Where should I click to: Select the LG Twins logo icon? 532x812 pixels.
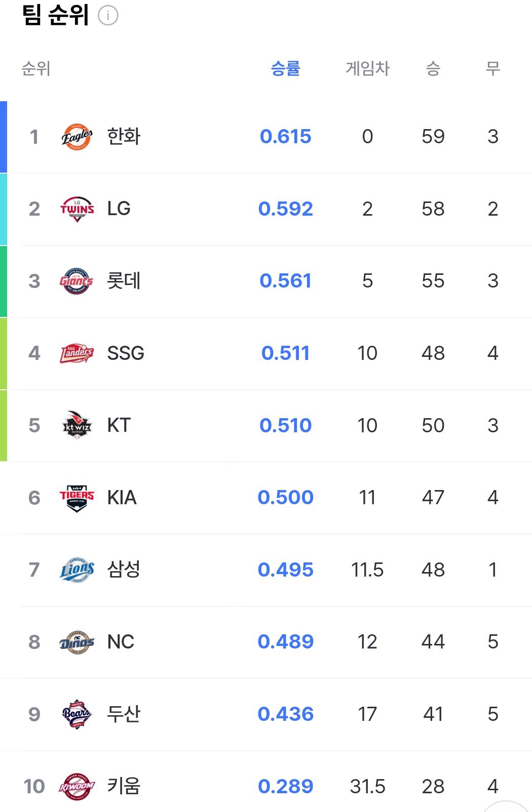point(77,209)
